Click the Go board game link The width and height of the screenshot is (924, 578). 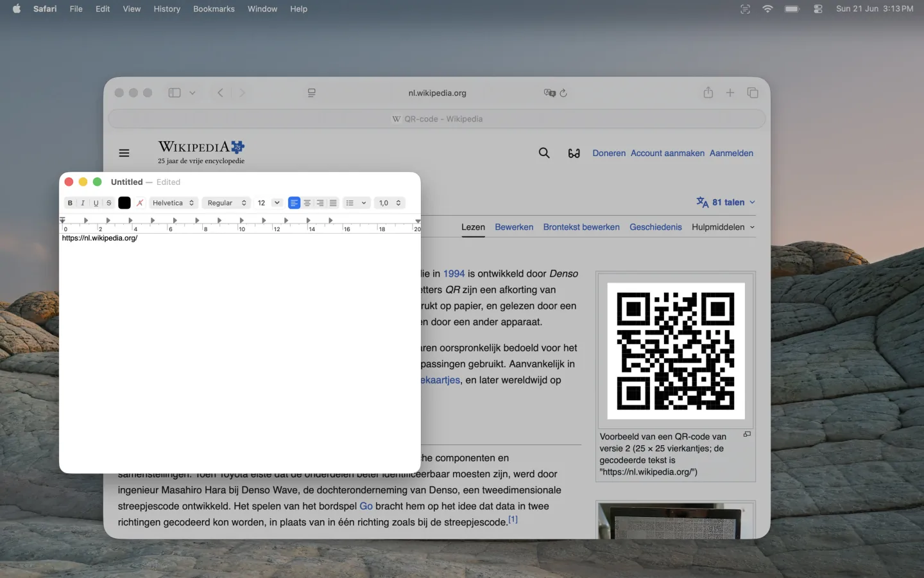(366, 506)
